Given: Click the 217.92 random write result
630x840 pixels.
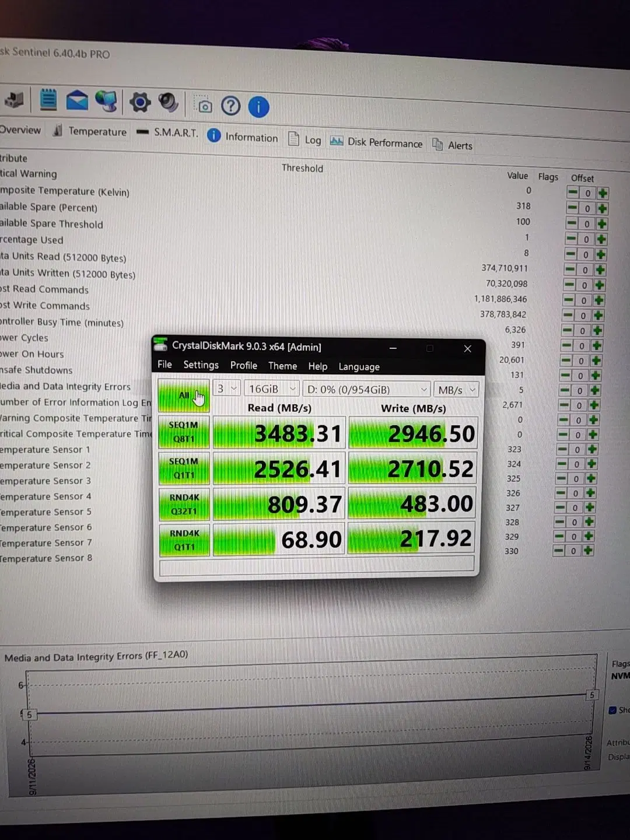Looking at the screenshot, I should [x=412, y=538].
